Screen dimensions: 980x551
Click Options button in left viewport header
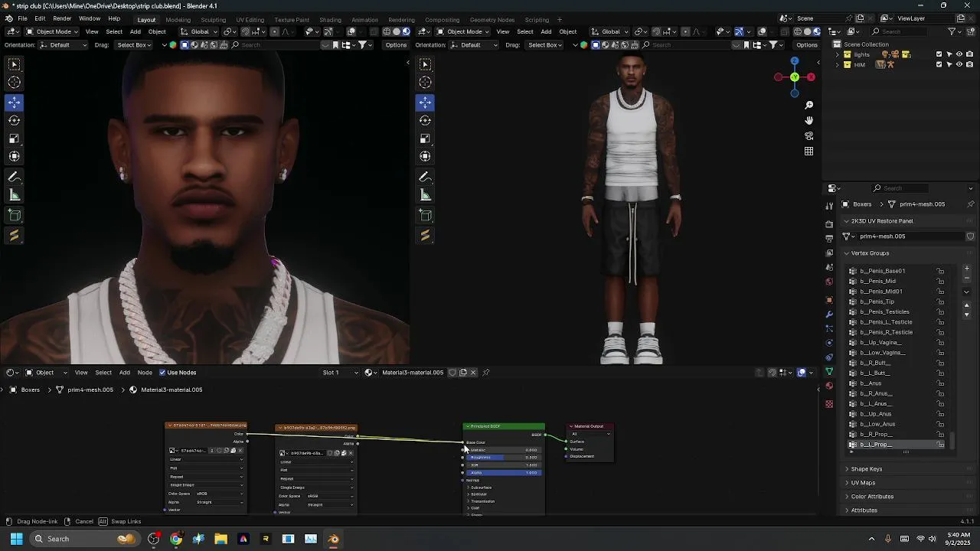tap(396, 45)
